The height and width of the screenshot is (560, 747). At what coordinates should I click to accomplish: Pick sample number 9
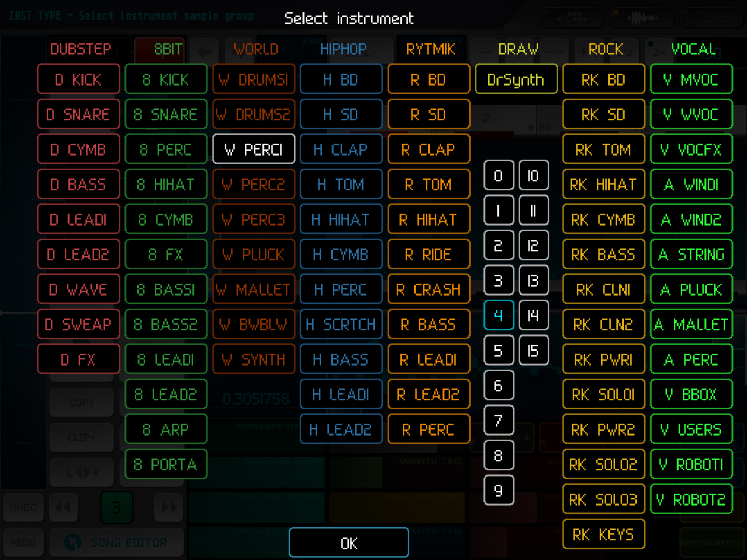(x=499, y=490)
